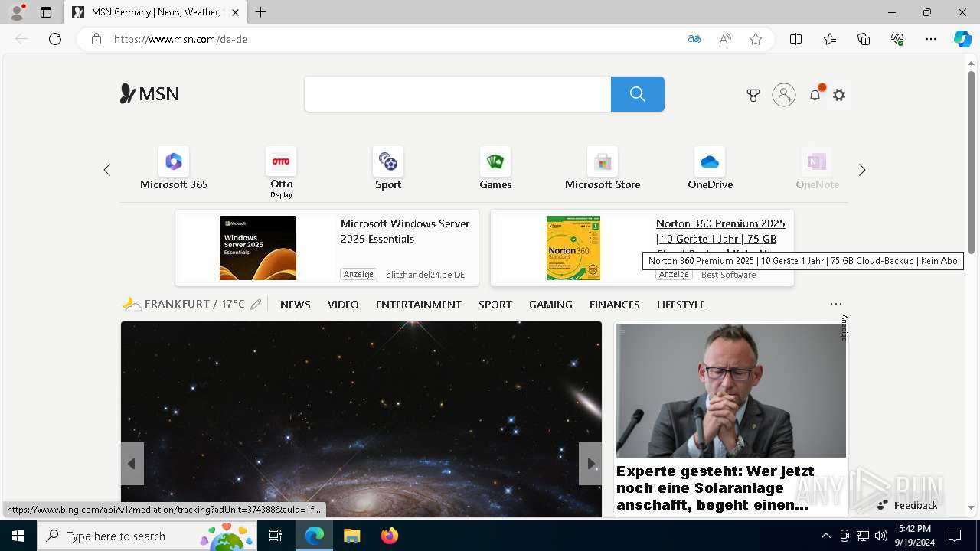The width and height of the screenshot is (980, 551).
Task: Open a new tab
Action: click(261, 12)
